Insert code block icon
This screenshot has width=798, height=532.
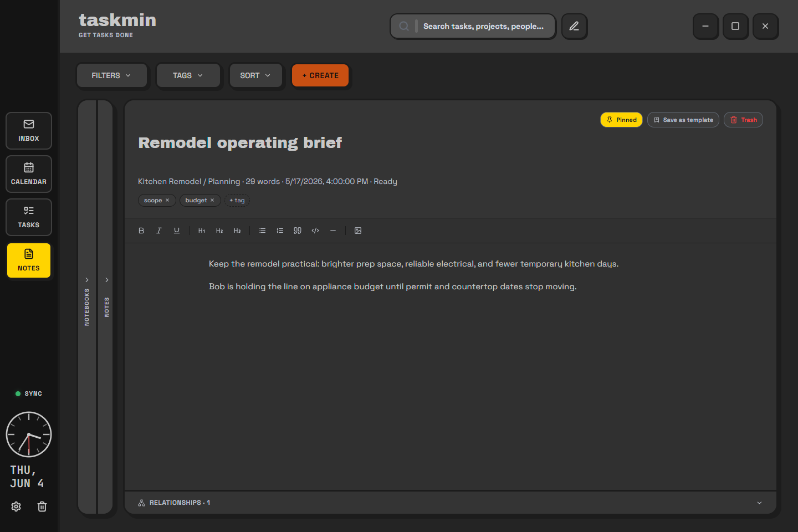click(x=315, y=231)
